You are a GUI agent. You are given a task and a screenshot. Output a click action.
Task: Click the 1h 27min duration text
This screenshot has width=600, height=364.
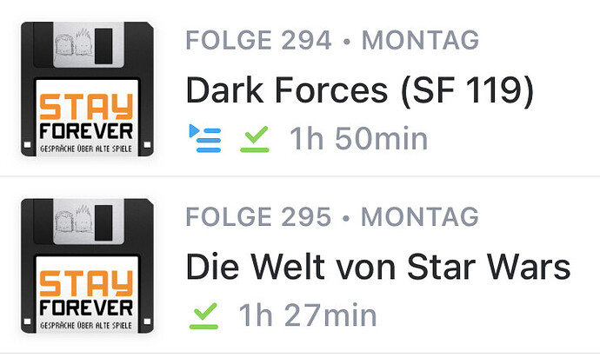308,315
